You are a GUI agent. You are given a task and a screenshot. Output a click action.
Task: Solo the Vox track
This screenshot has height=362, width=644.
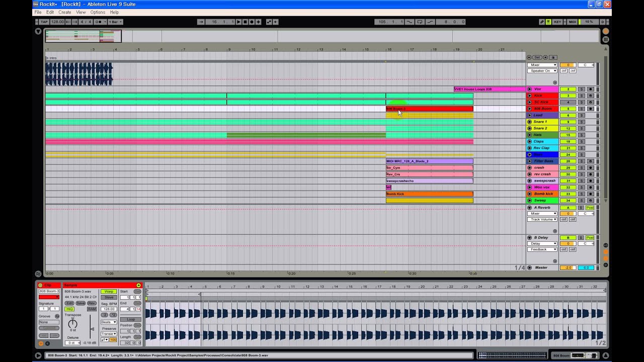(581, 89)
